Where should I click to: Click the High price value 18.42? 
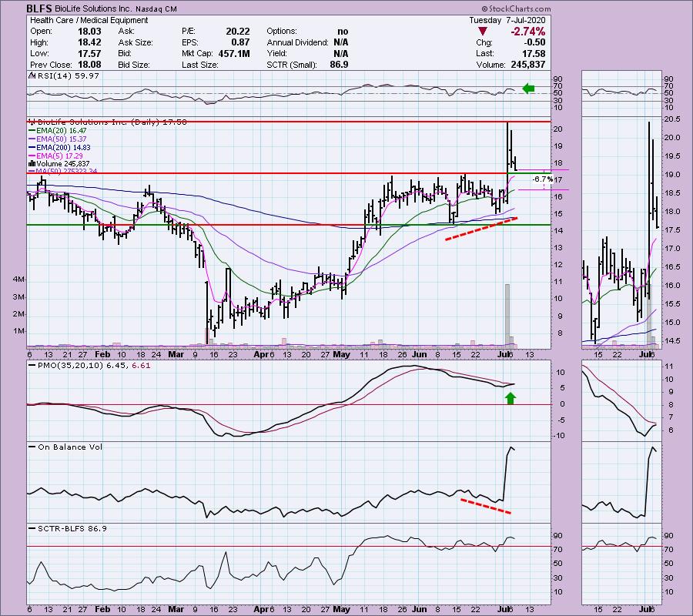point(90,42)
